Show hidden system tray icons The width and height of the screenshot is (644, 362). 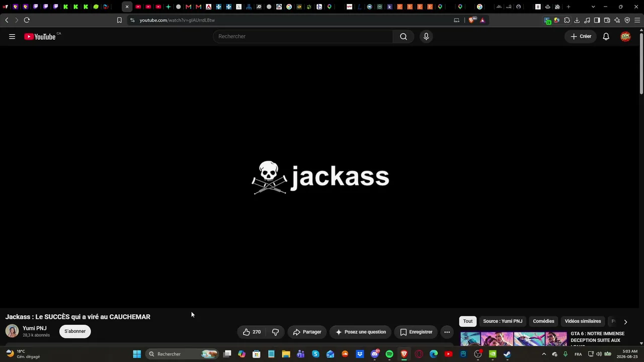[x=543, y=354]
